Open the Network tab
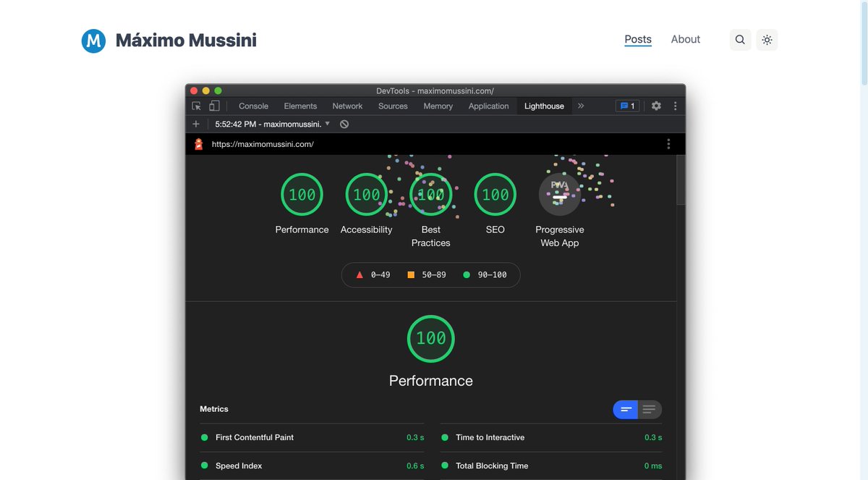This screenshot has height=480, width=868. coord(347,106)
